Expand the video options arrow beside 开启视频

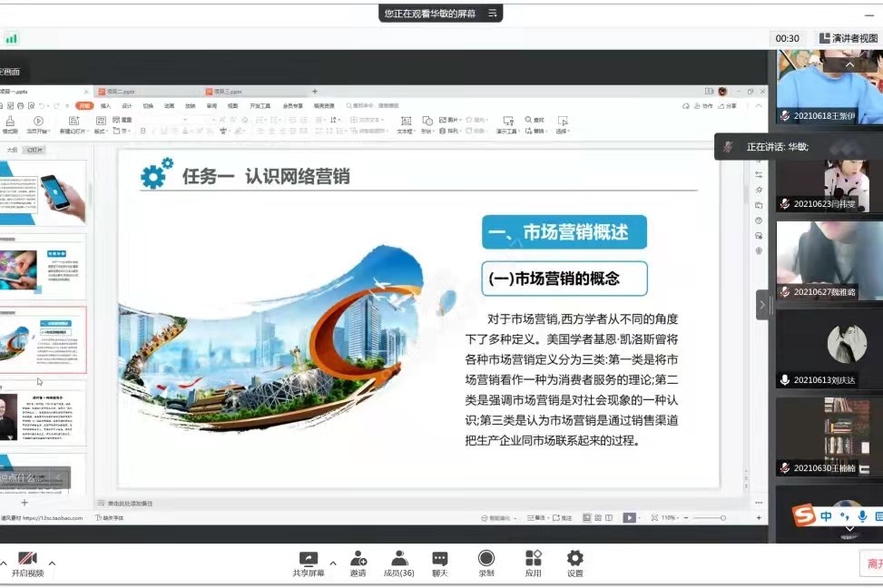click(52, 563)
